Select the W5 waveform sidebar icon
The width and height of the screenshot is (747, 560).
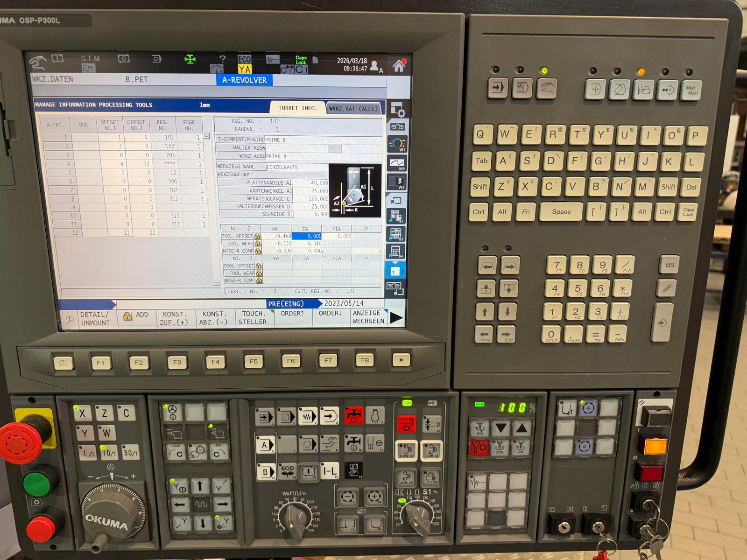(397, 163)
